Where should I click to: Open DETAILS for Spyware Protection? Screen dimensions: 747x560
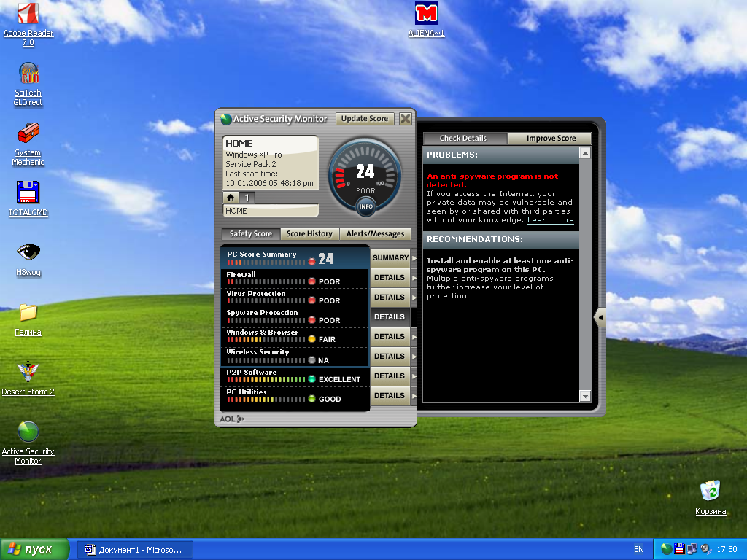coord(390,317)
